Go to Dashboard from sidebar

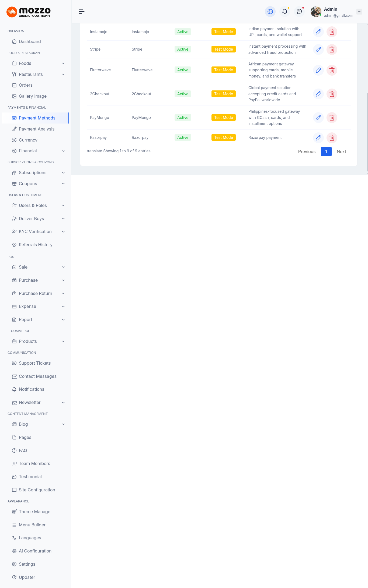[30, 41]
